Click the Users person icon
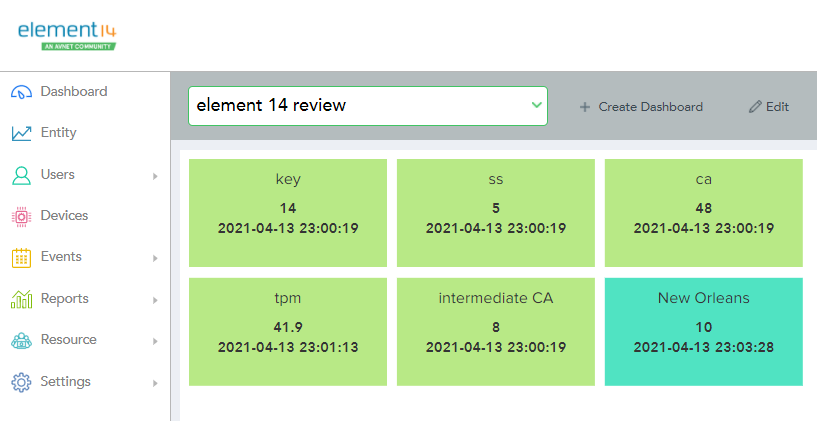The height and width of the screenshot is (421, 817). pyautogui.click(x=21, y=175)
